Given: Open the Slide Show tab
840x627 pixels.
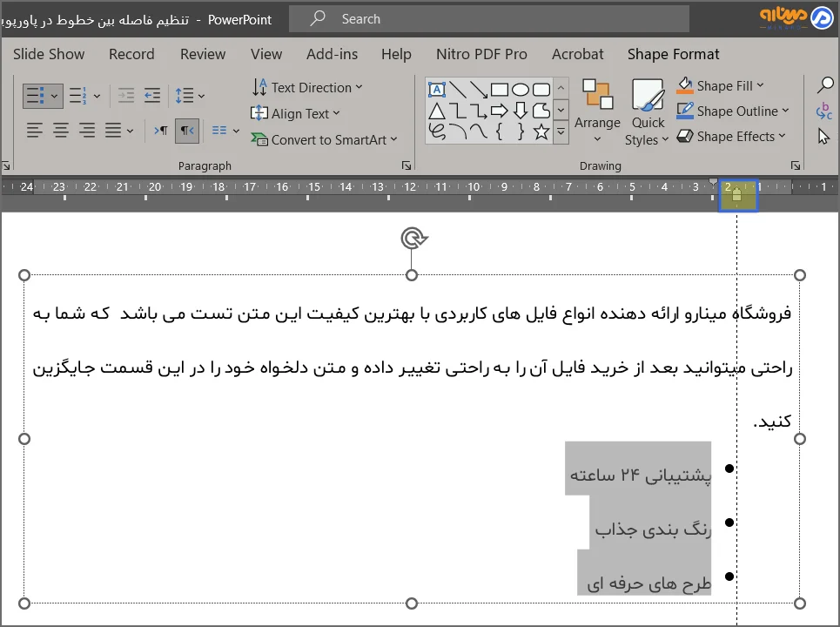Looking at the screenshot, I should tap(49, 54).
